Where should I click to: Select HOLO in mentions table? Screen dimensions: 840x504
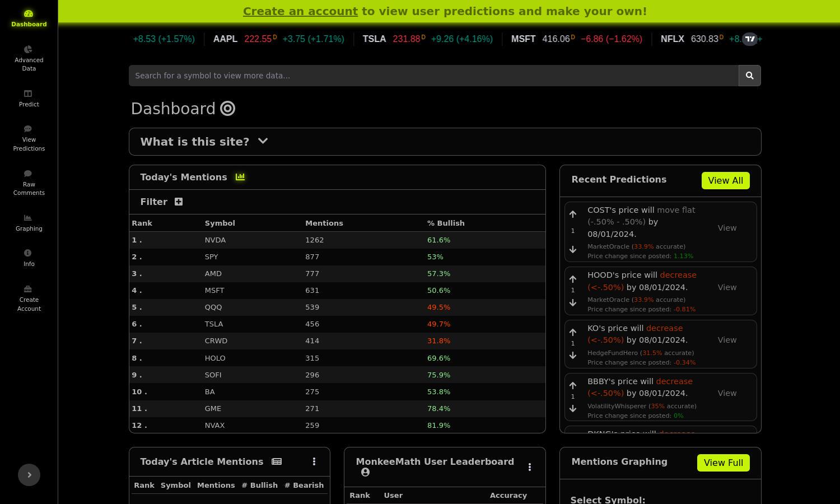click(215, 358)
